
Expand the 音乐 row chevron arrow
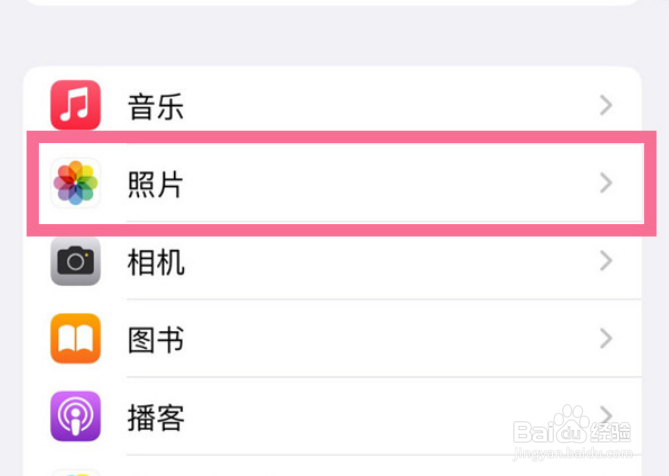[606, 105]
